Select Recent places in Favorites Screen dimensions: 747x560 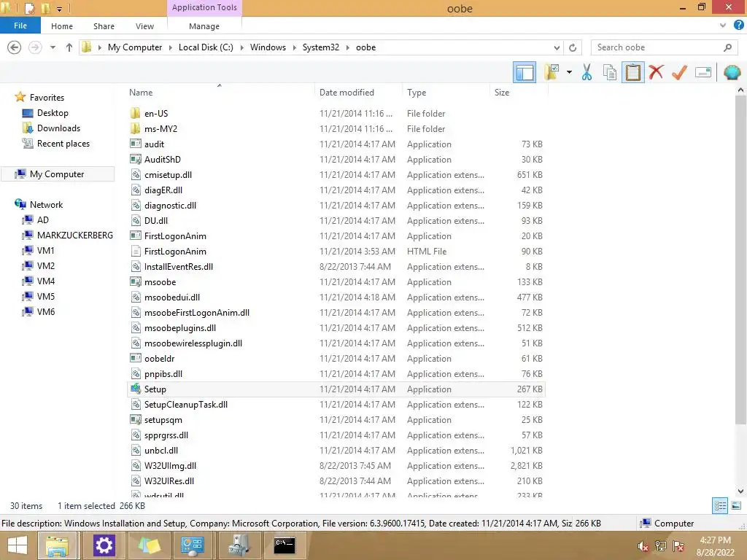coord(63,144)
